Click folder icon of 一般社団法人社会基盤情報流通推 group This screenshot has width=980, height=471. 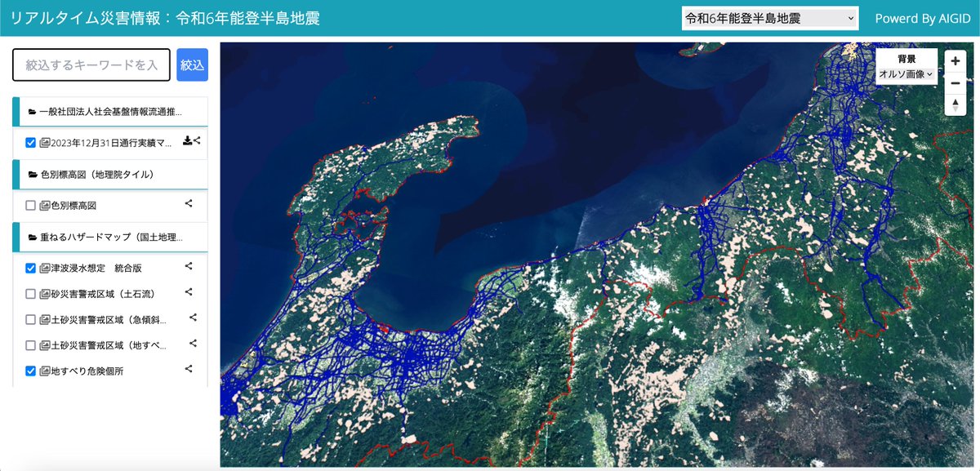click(33, 112)
